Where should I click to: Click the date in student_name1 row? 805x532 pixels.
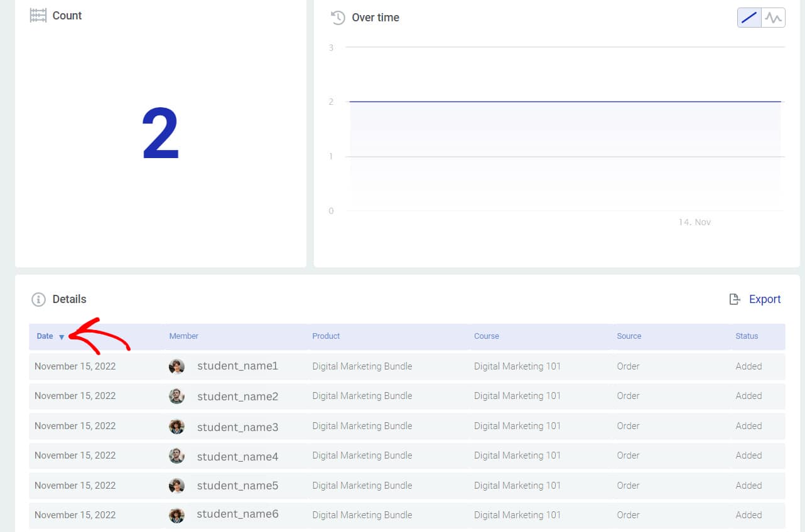[75, 366]
